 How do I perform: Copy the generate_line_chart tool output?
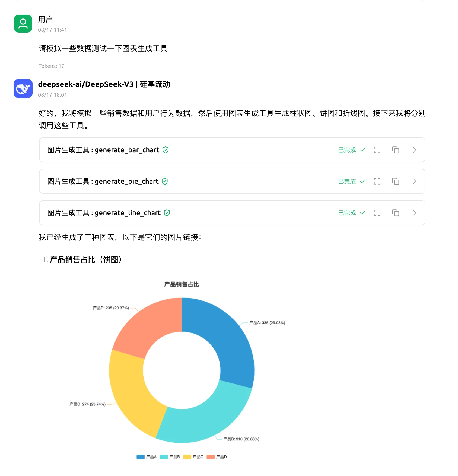pyautogui.click(x=396, y=213)
